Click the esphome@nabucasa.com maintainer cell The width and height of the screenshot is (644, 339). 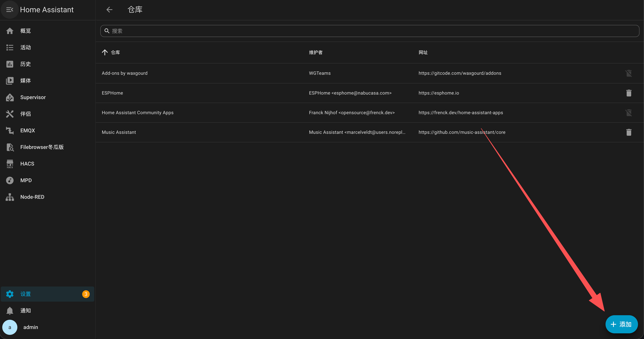pos(350,93)
